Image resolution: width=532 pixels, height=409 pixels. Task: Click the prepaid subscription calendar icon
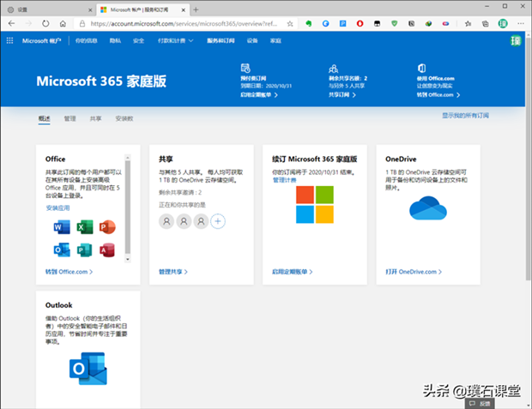coord(245,68)
